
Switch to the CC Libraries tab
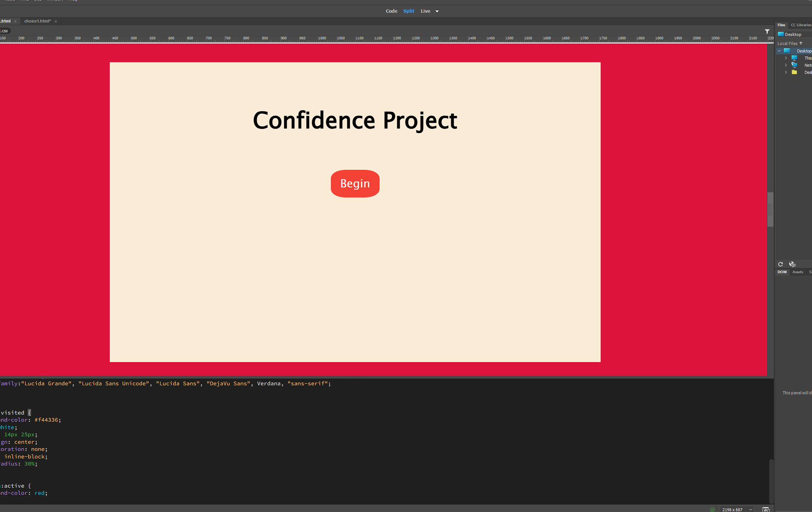[x=801, y=25]
